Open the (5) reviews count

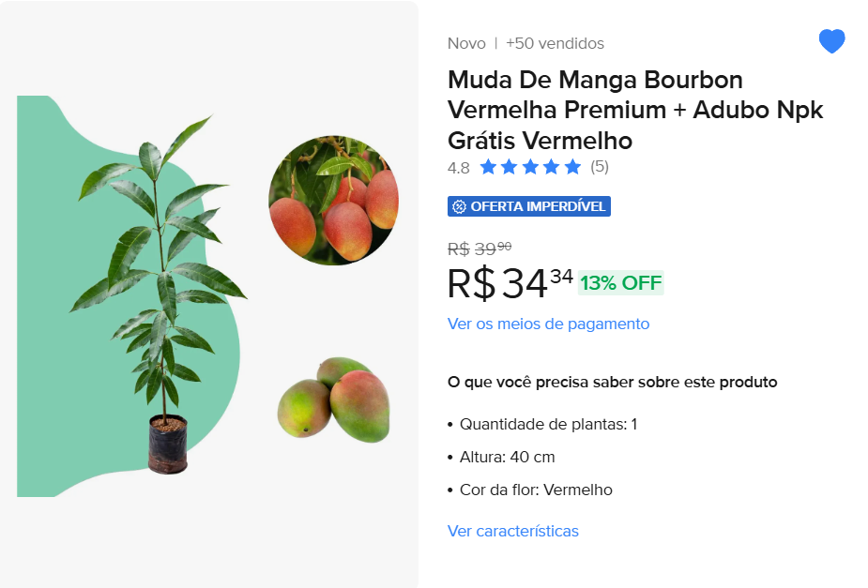pos(600,168)
